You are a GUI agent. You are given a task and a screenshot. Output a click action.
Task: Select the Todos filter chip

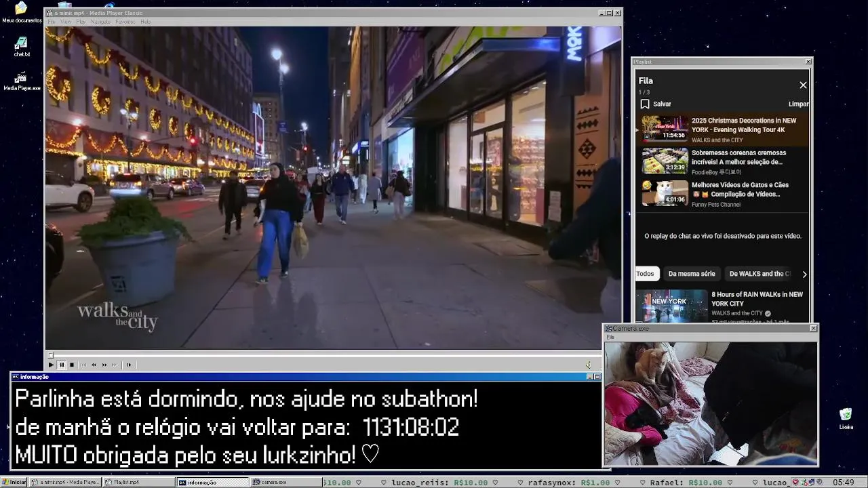646,274
